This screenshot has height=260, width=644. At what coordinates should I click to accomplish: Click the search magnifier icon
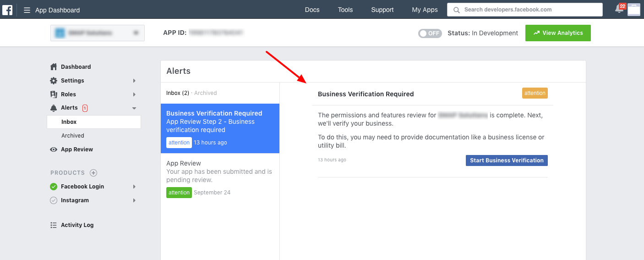pyautogui.click(x=456, y=10)
